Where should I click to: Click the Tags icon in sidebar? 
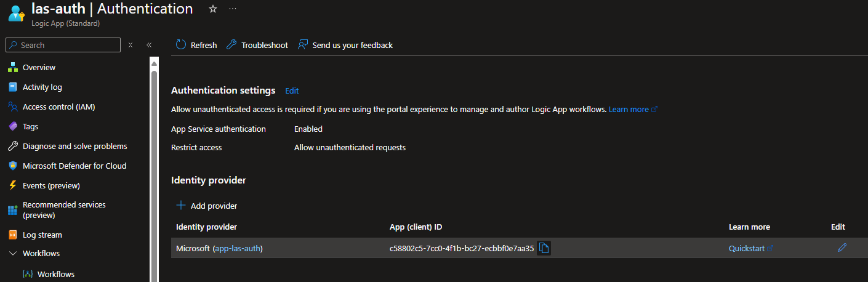click(x=13, y=126)
